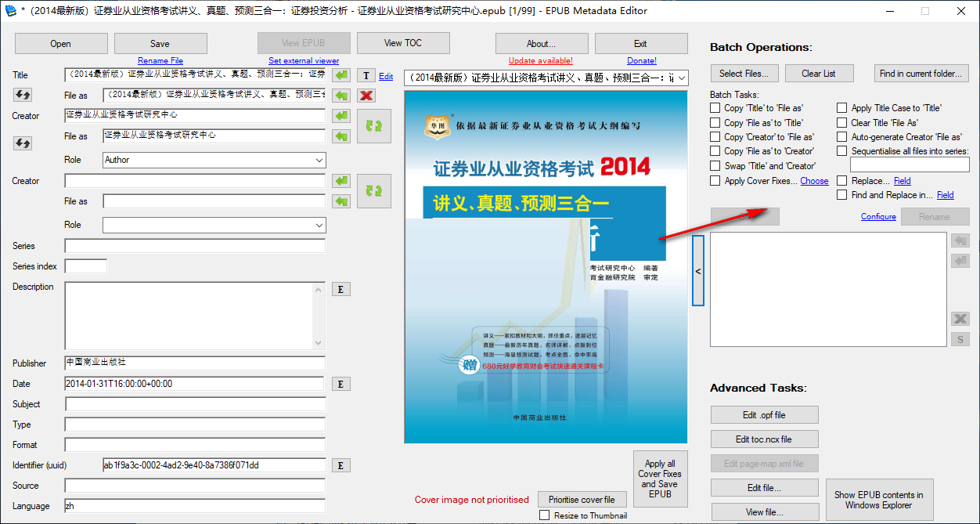Open the file selector dropdown above cover

(x=546, y=78)
